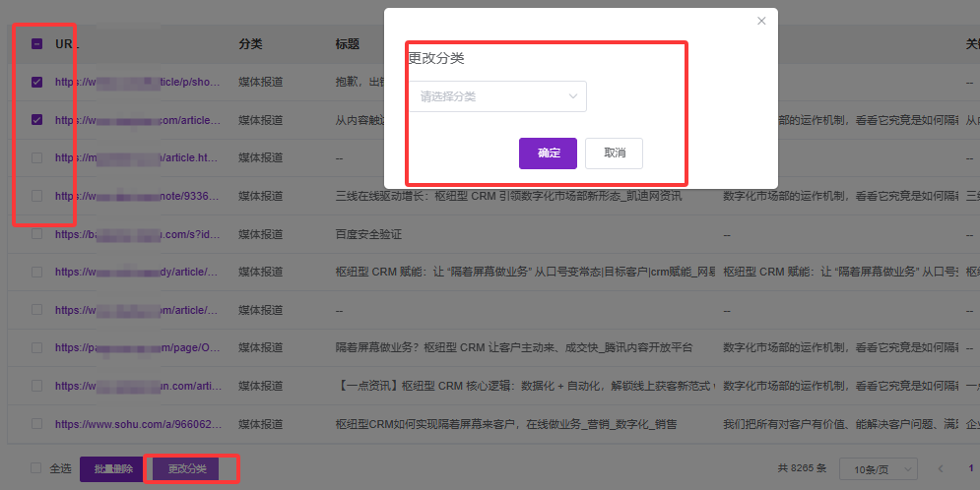Uncheck the second row's checkbox
Screen dimensions: 980x490
point(37,120)
